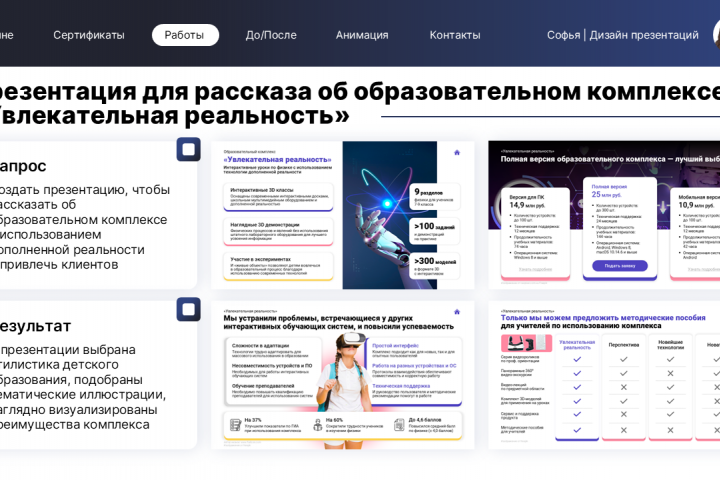Click the Участие в экспериментах box

point(278,266)
